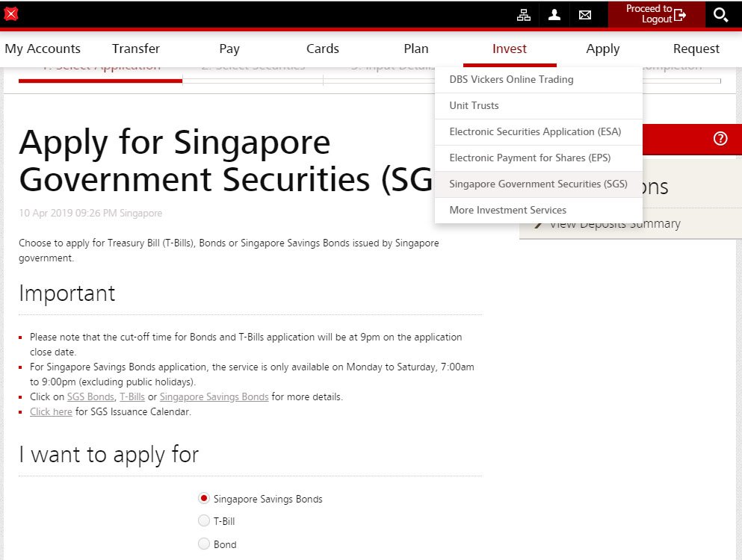This screenshot has width=742, height=560.
Task: Open the SGS Bonds link
Action: [90, 396]
